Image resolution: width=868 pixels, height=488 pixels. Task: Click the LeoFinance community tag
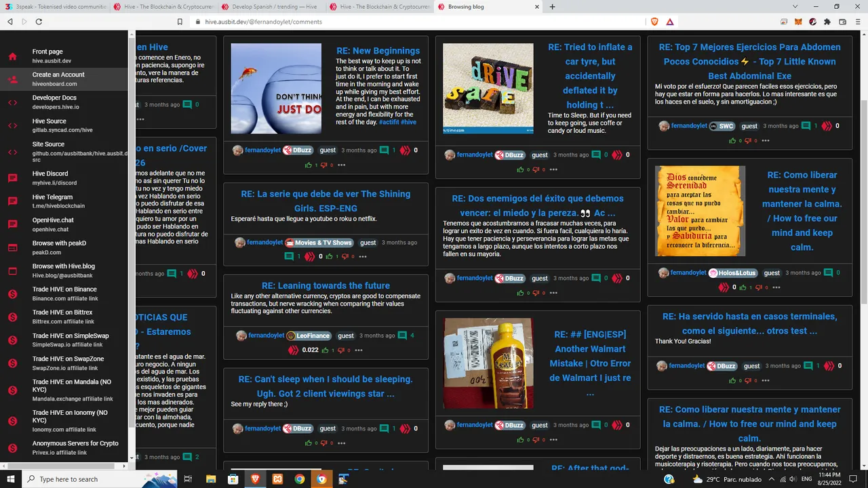click(x=309, y=335)
